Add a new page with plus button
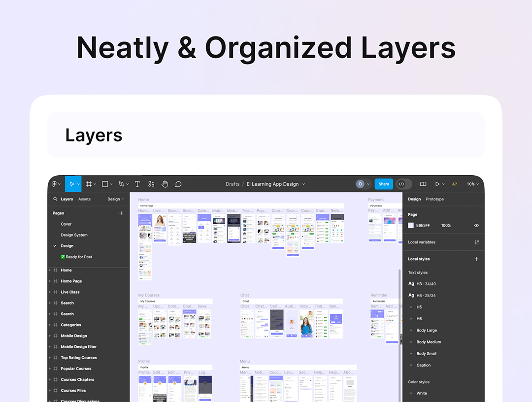 coord(121,213)
